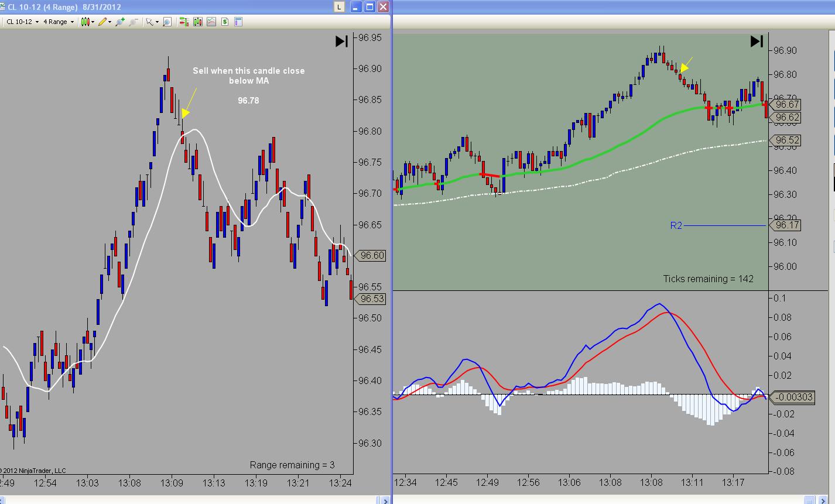
Task: Click the 0.08 MACD axis label
Action: click(x=782, y=317)
